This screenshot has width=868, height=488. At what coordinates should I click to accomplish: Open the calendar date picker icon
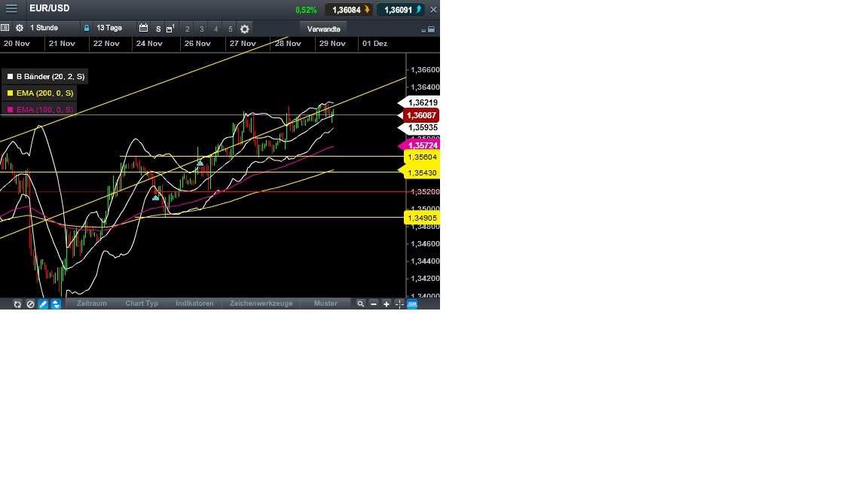pyautogui.click(x=144, y=28)
